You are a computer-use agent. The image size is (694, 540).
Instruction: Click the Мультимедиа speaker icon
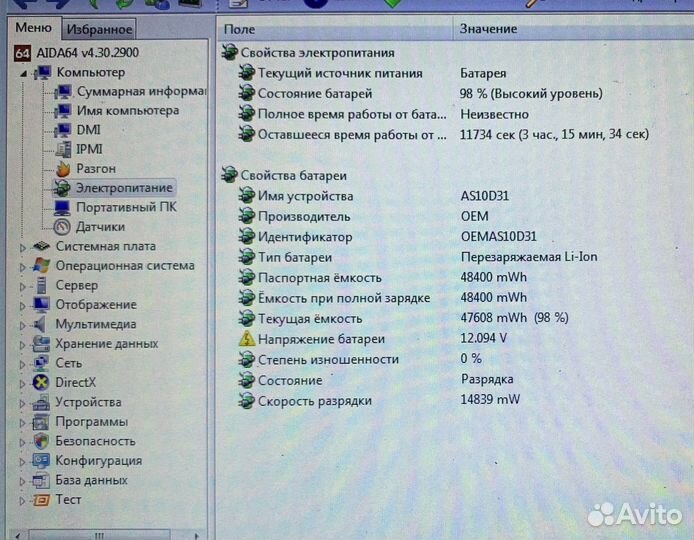[x=40, y=324]
